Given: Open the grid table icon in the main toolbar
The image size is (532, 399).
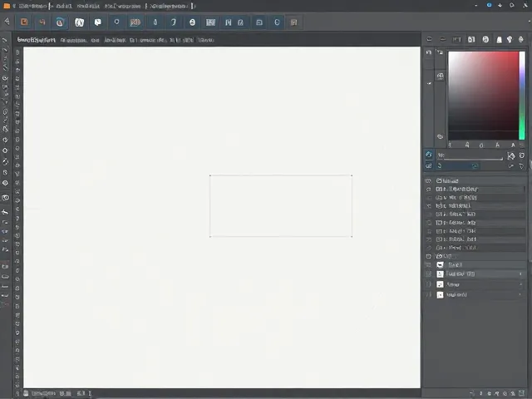Looking at the screenshot, I should click(210, 22).
